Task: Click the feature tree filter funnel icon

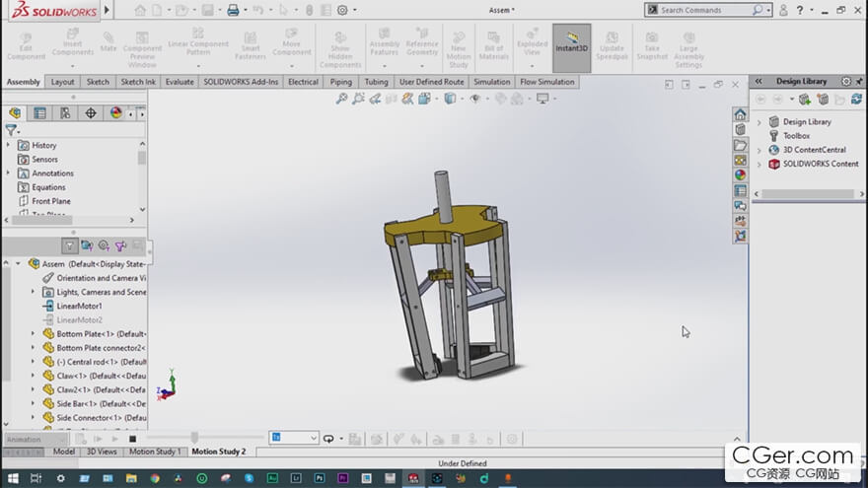Action: [x=11, y=130]
